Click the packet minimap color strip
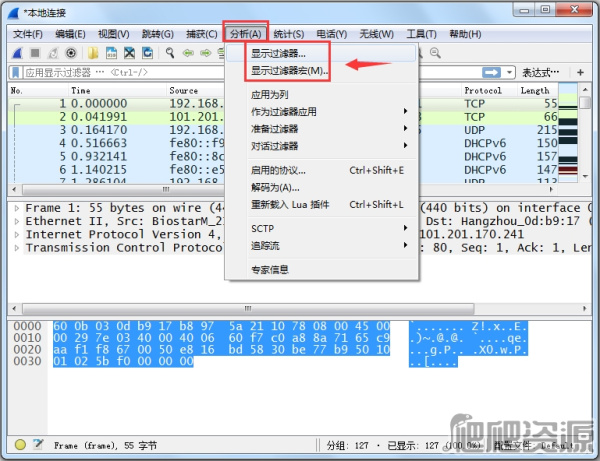The image size is (600, 461). (x=568, y=132)
